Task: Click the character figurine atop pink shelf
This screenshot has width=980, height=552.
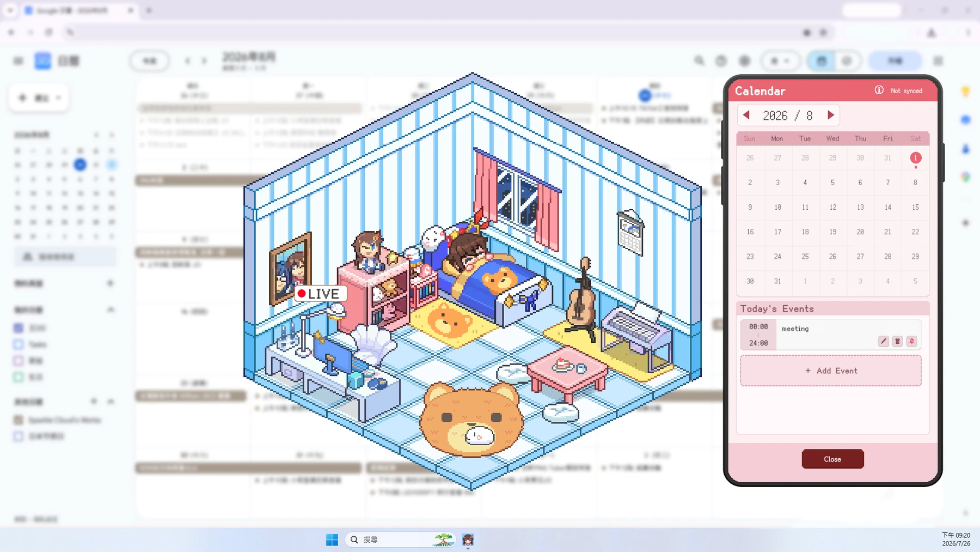Action: (x=369, y=251)
